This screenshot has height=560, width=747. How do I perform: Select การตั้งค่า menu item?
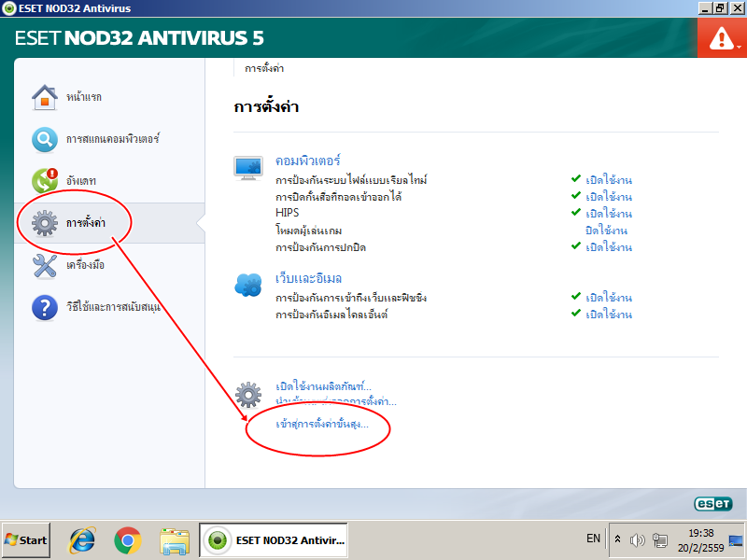[86, 223]
